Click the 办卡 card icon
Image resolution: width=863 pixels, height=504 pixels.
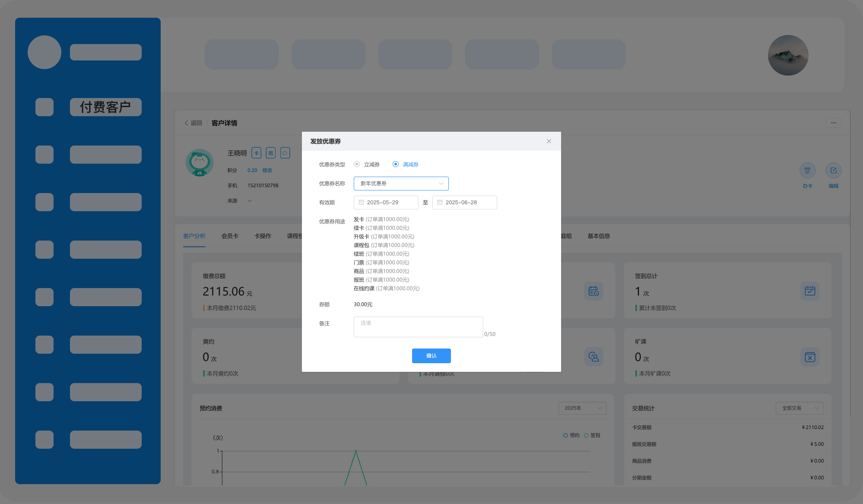tap(807, 171)
